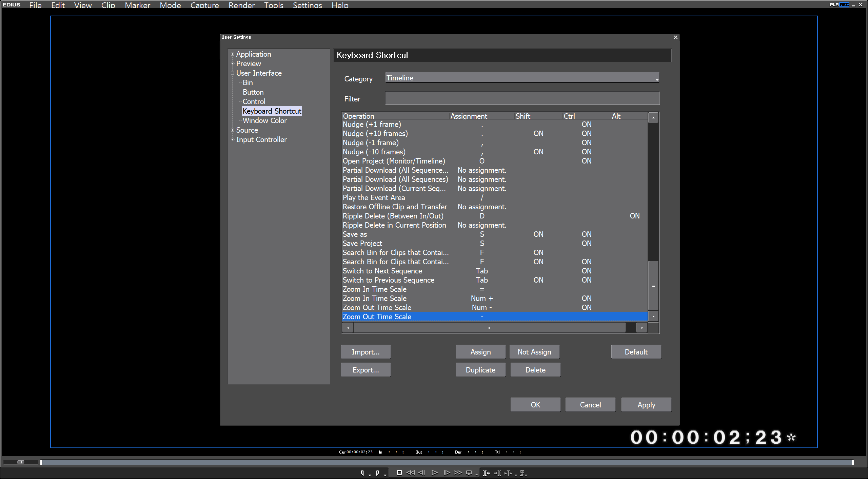This screenshot has width=868, height=479.
Task: Click the Rewind double-arrow icon
Action: point(410,473)
